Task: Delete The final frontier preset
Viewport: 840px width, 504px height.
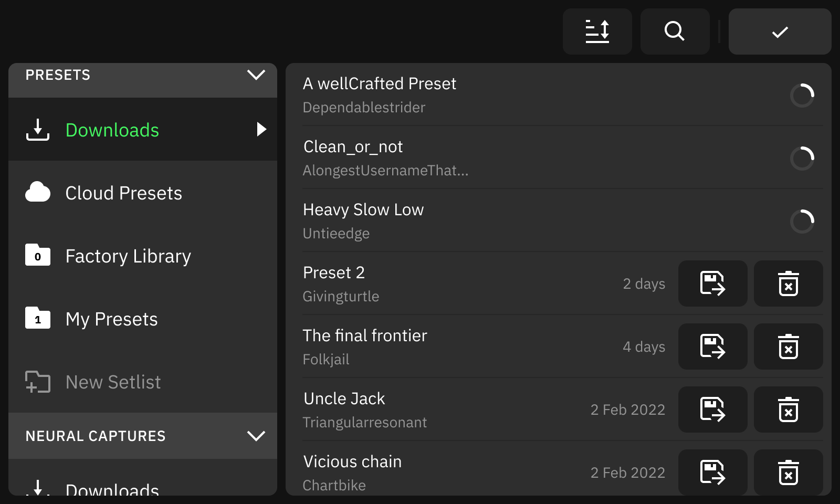Action: coord(788,346)
